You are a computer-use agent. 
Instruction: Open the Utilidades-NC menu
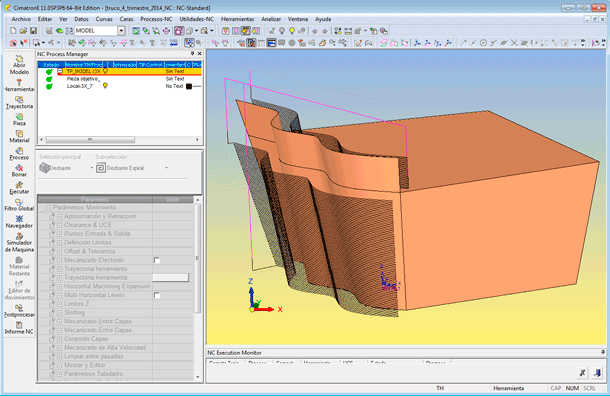tap(196, 19)
